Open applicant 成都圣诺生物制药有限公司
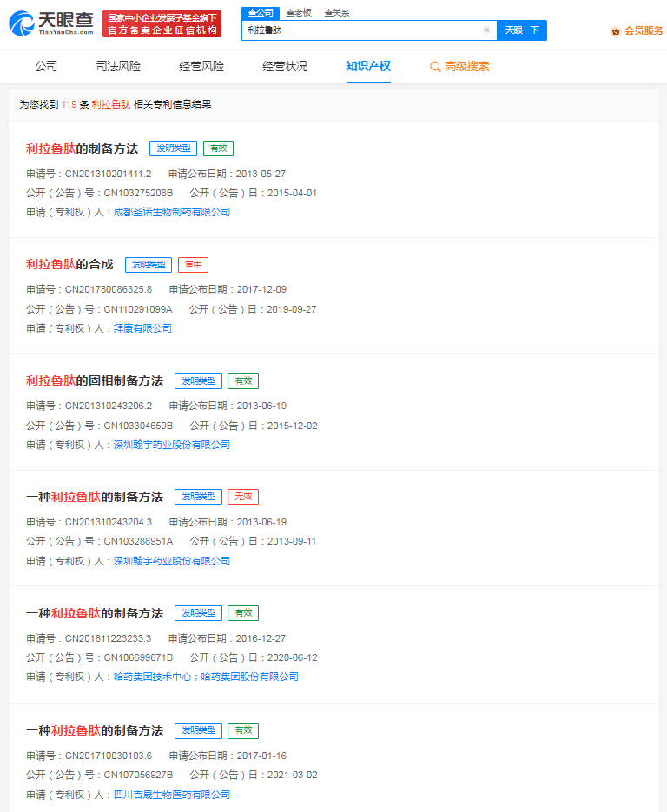Image resolution: width=667 pixels, height=812 pixels. 172,212
